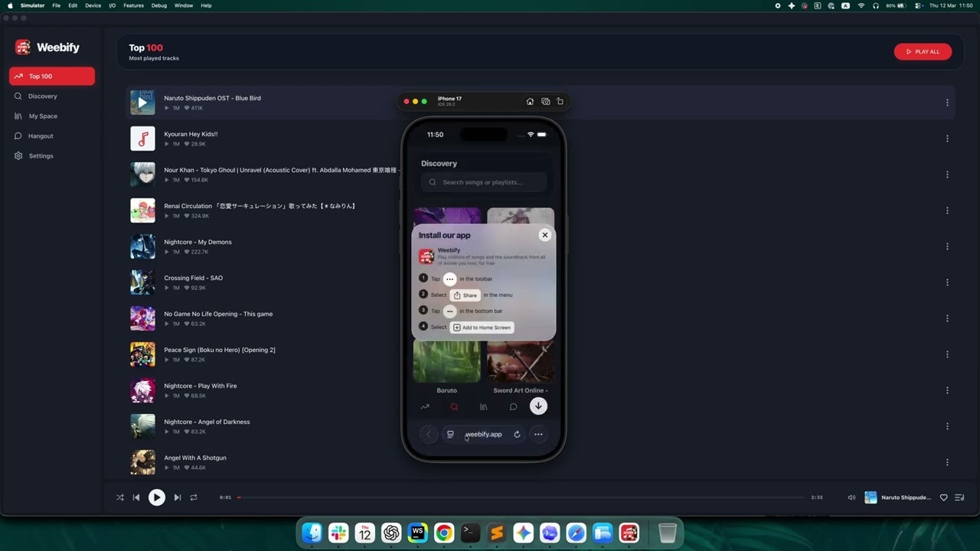Take a simulator screenshot with the camera icon
The width and height of the screenshot is (980, 551).
coord(545,101)
